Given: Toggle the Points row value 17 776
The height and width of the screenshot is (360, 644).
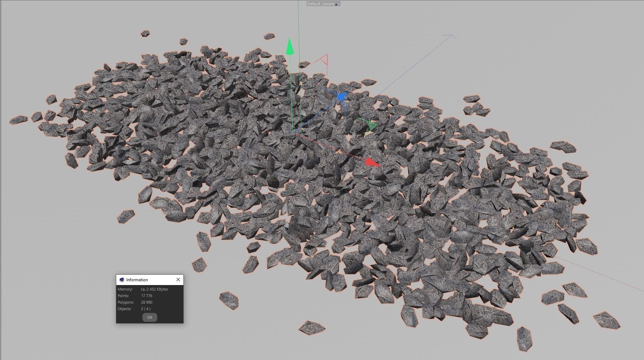Looking at the screenshot, I should [x=147, y=295].
